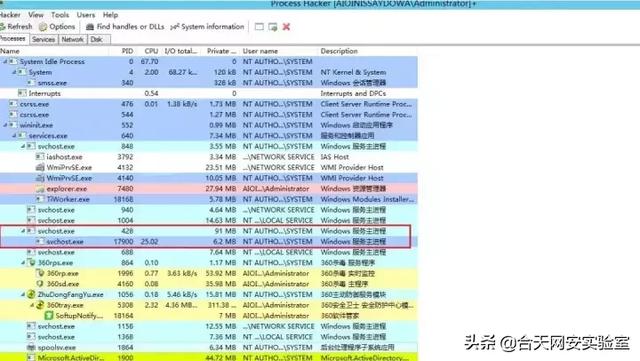Screen dimensions: 640x361
Task: Click the 27.94 MB private bytes value
Action: coord(220,189)
